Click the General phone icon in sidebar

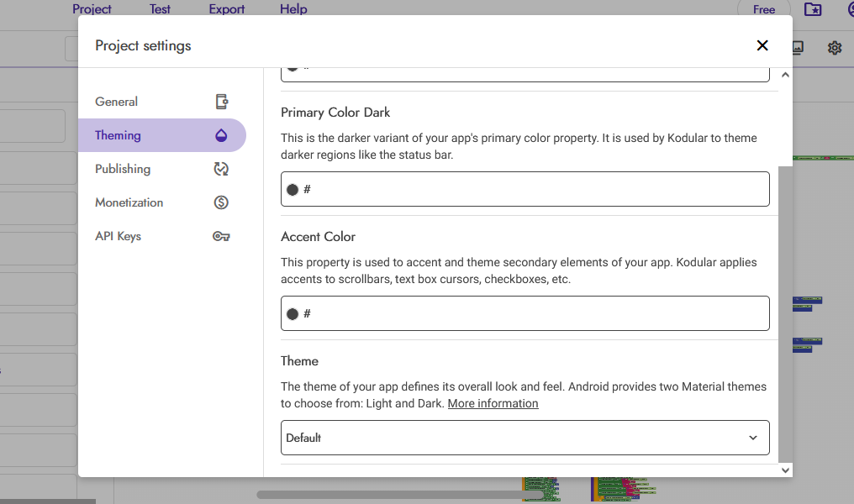pos(222,102)
